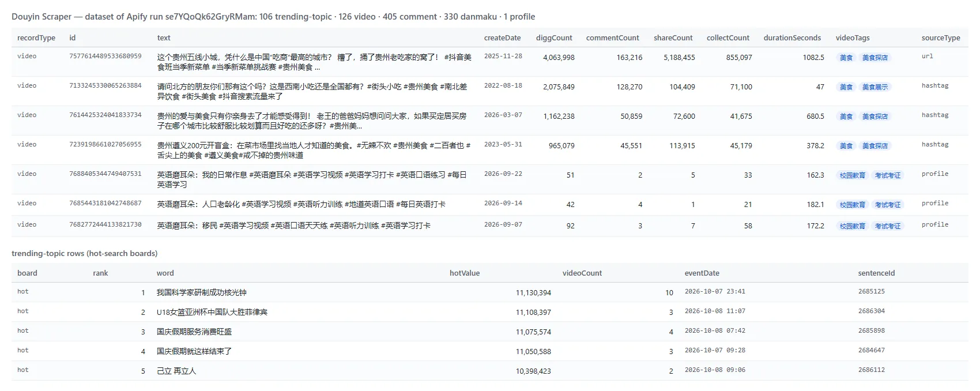The image size is (980, 391).
Task: Click the collectCount column header
Action: coord(728,38)
